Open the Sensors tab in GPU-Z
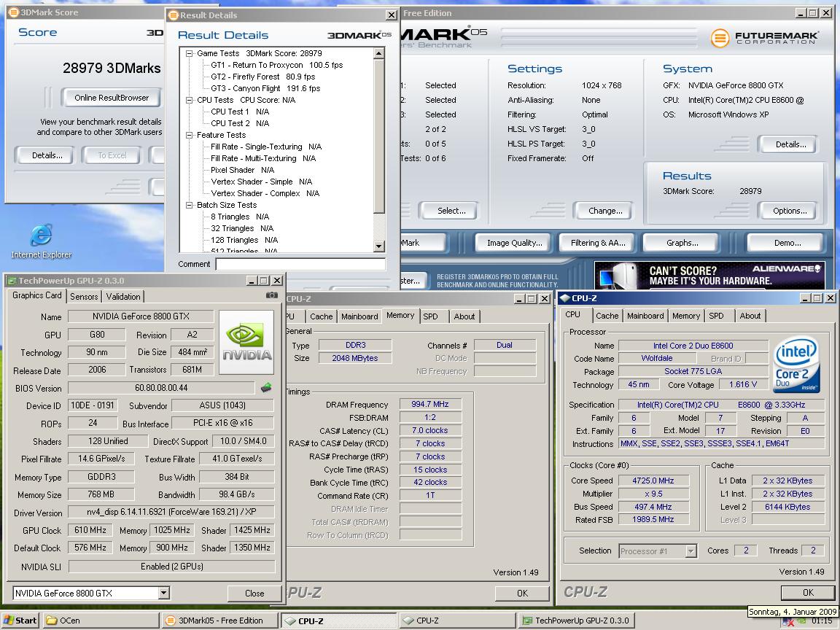This screenshot has width=840, height=630. (x=84, y=296)
